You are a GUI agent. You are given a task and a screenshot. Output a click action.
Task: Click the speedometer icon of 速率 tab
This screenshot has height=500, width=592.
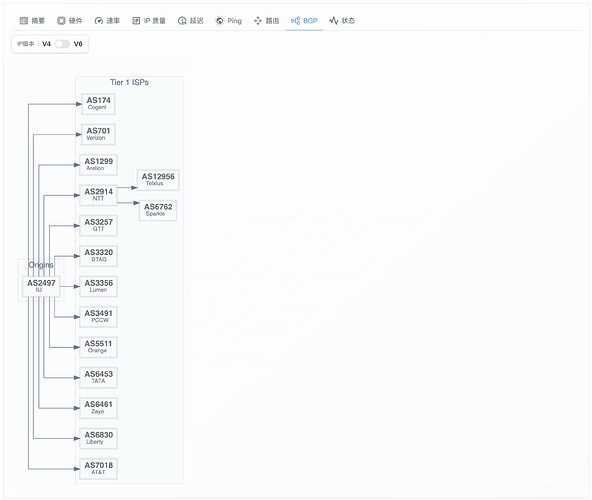tap(99, 21)
